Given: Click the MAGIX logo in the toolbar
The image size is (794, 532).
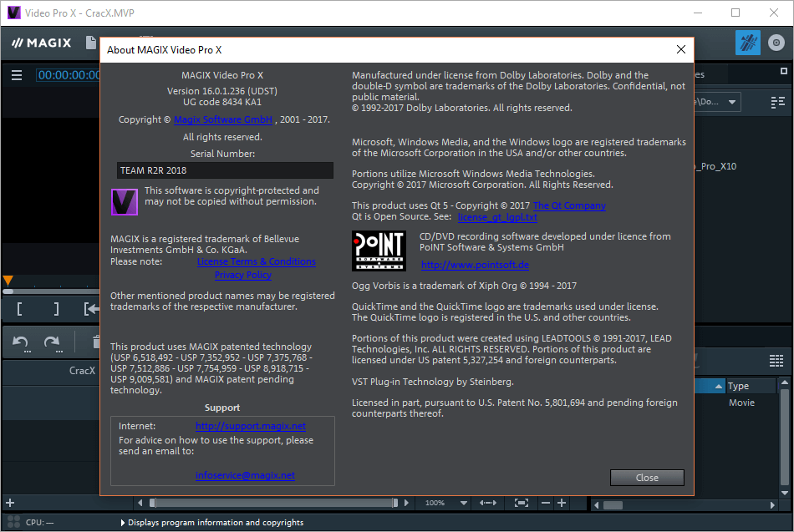Looking at the screenshot, I should [42, 43].
